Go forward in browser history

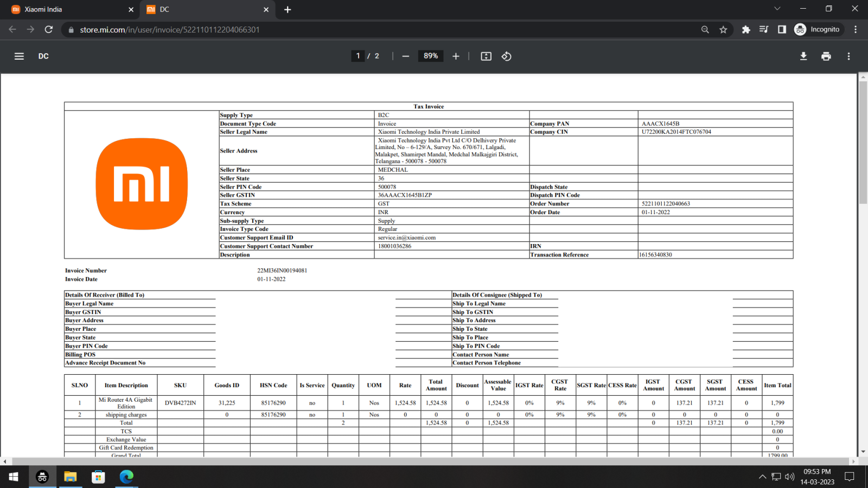pos(30,29)
